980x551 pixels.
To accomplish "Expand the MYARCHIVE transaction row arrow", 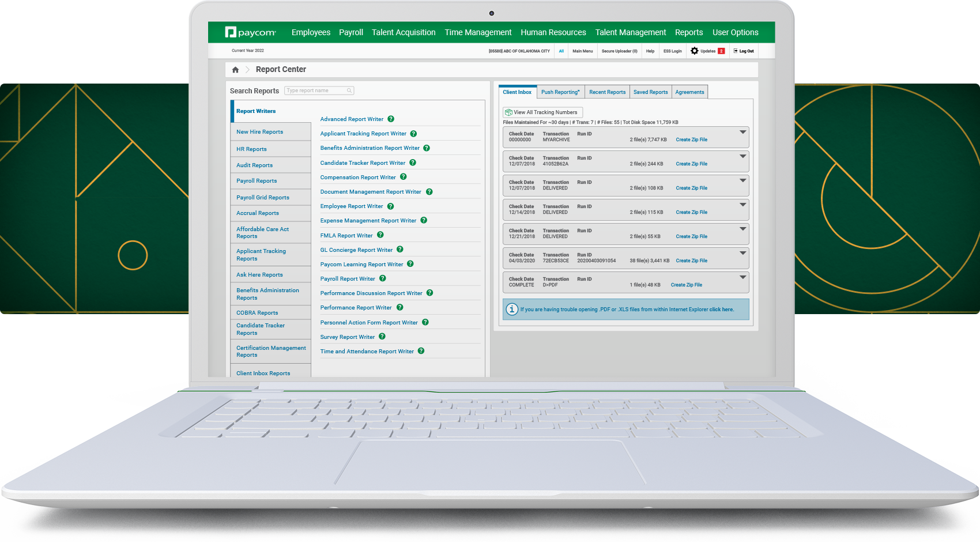I will click(743, 132).
